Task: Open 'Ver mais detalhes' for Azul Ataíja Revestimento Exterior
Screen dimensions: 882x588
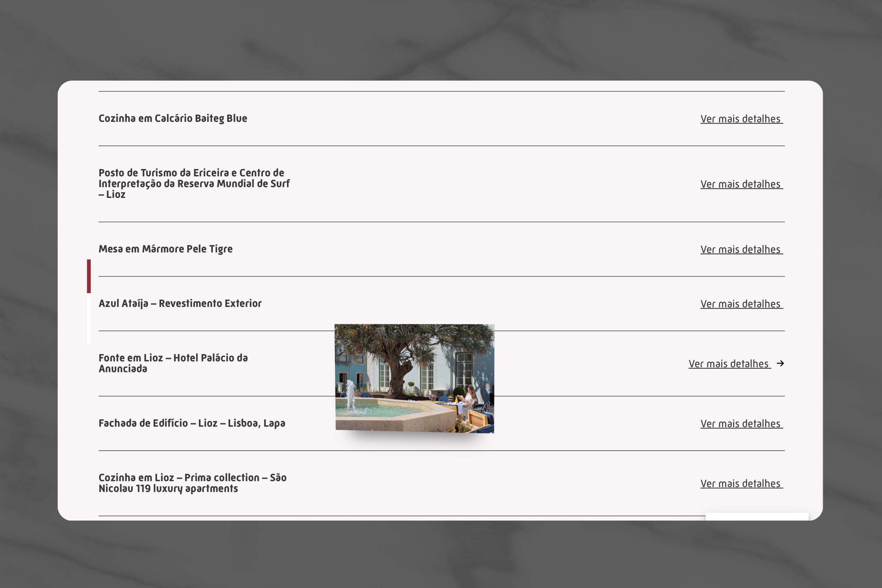Action: 742,304
